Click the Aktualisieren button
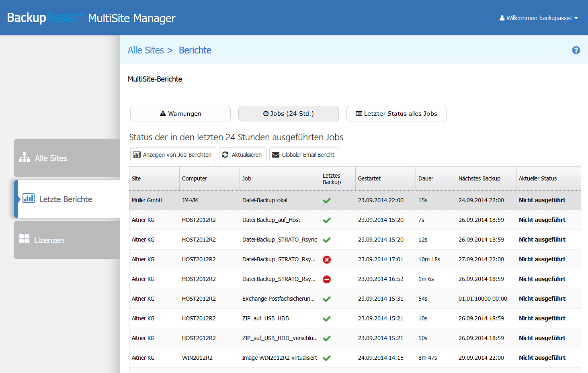Image resolution: width=588 pixels, height=373 pixels. pos(243,155)
